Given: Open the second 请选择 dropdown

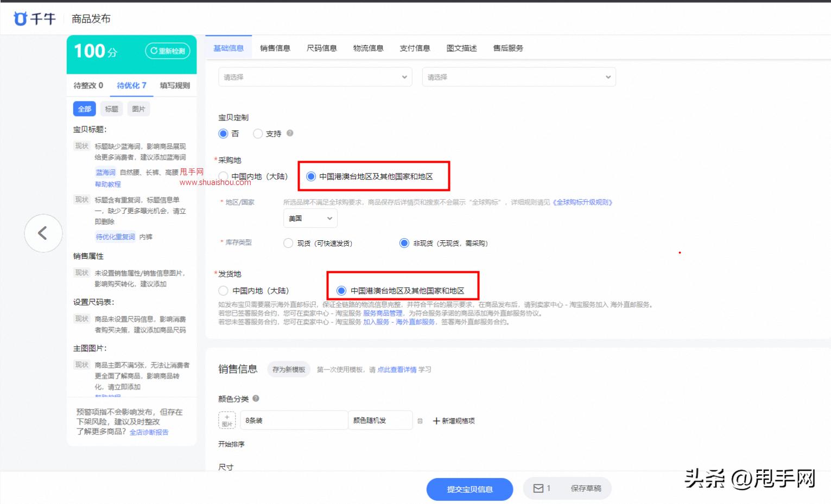Looking at the screenshot, I should (x=518, y=76).
